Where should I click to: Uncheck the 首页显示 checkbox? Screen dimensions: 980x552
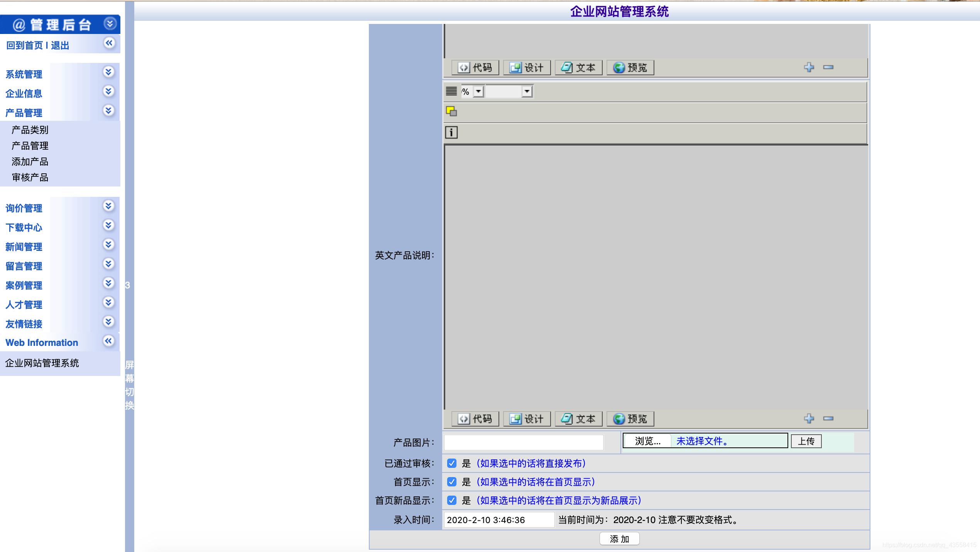tap(452, 482)
